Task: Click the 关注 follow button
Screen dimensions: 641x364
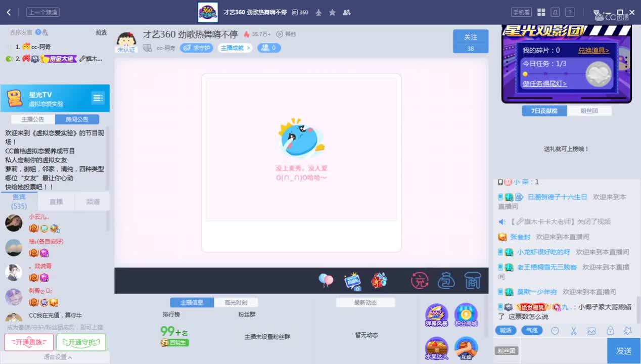Action: pos(471,41)
